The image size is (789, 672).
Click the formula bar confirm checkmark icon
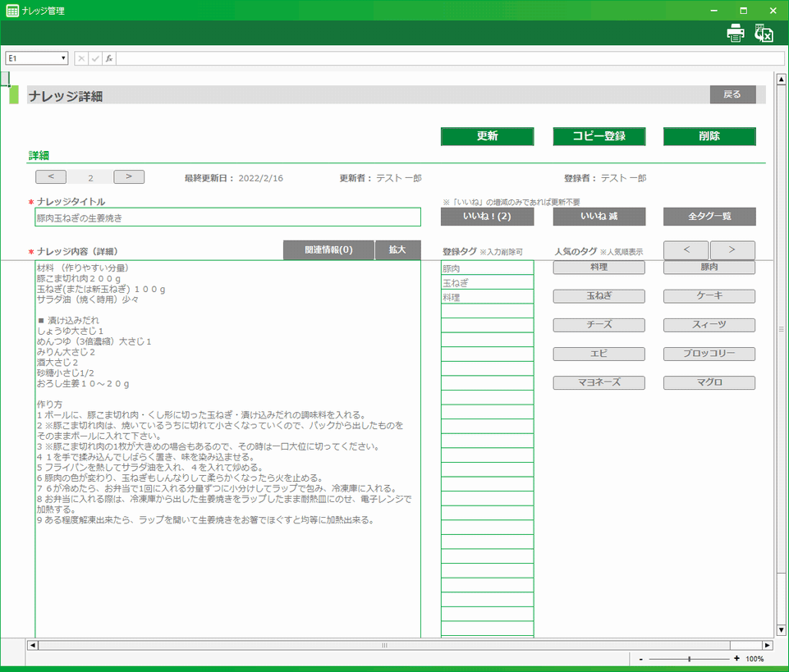pos(95,58)
